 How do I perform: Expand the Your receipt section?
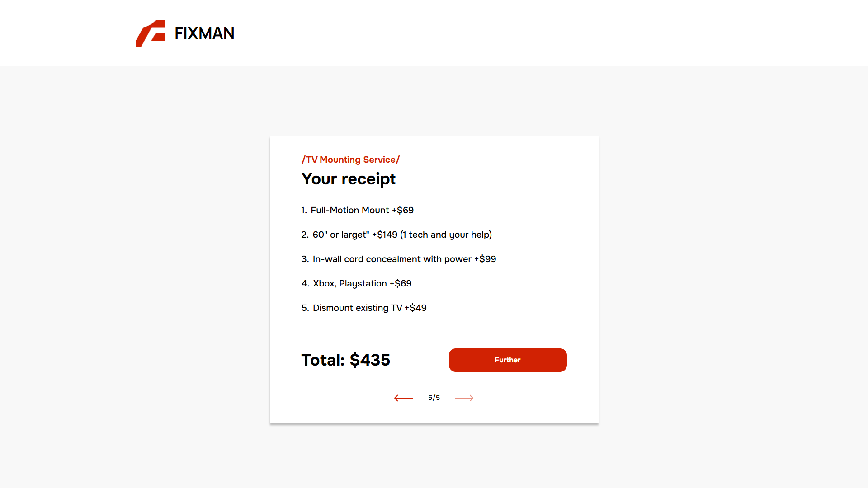[x=348, y=179]
